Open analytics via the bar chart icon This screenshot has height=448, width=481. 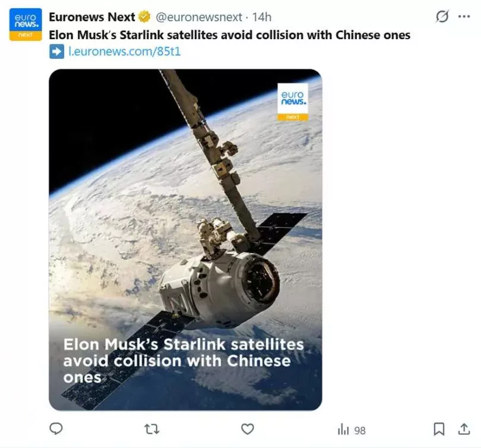click(343, 429)
